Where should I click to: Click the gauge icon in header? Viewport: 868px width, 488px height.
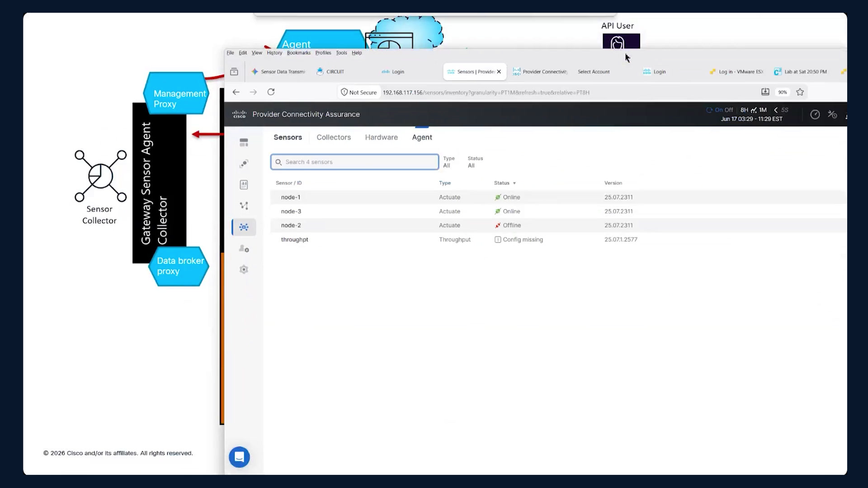815,115
